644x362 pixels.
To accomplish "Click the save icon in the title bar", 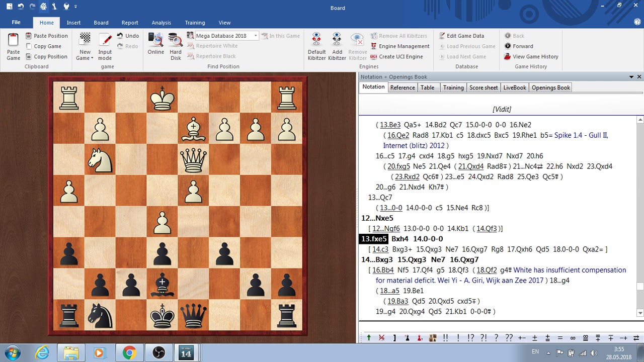I will click(9, 7).
